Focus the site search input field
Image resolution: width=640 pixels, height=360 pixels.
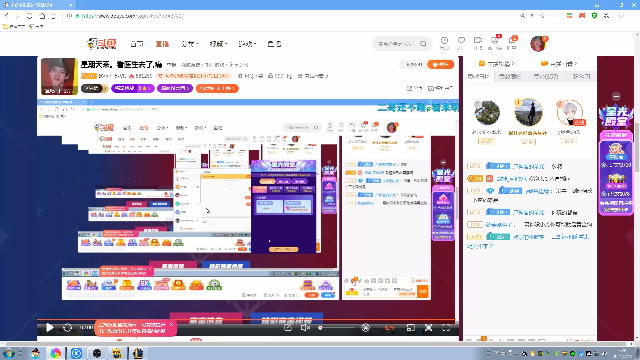pyautogui.click(x=395, y=44)
